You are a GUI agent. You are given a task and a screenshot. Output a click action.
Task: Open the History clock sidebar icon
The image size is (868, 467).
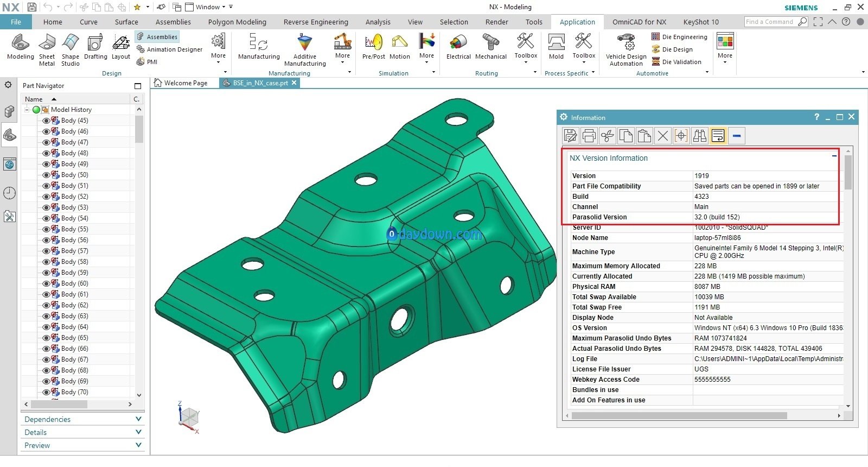coord(9,193)
